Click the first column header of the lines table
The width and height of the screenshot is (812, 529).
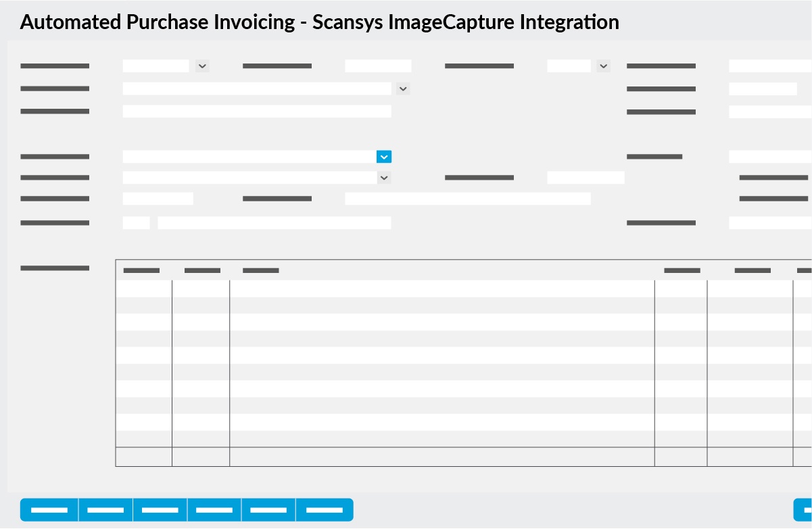pos(141,270)
